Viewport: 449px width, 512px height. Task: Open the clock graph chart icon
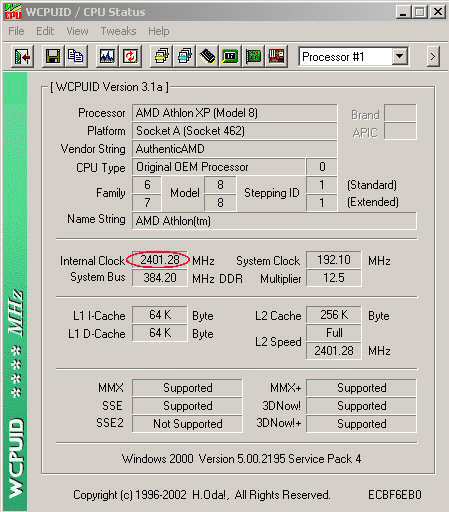107,57
